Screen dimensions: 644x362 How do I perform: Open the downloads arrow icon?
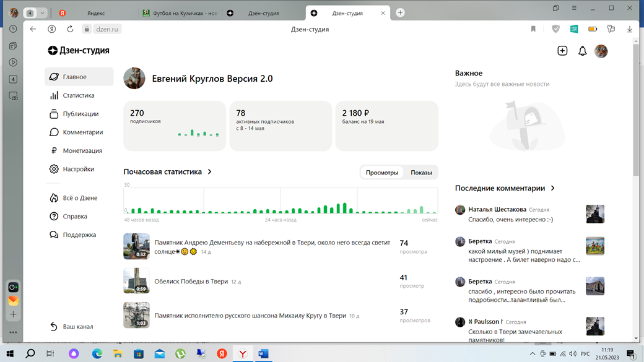click(x=630, y=29)
